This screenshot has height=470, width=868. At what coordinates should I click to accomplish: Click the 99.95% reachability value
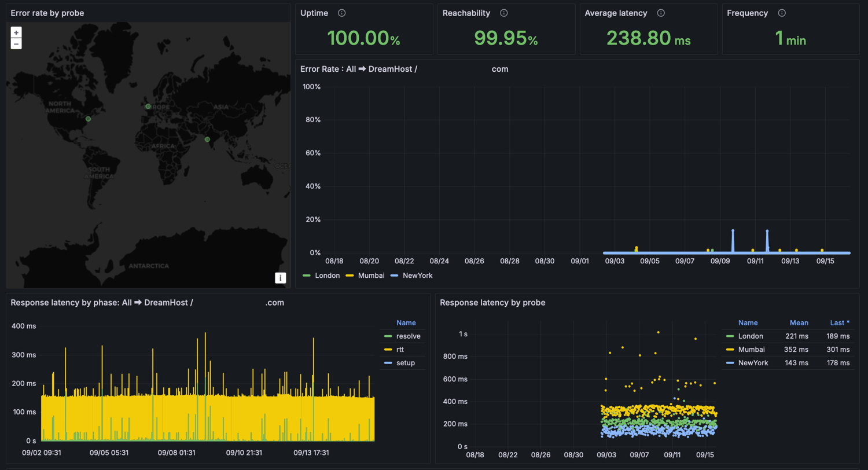(x=506, y=38)
